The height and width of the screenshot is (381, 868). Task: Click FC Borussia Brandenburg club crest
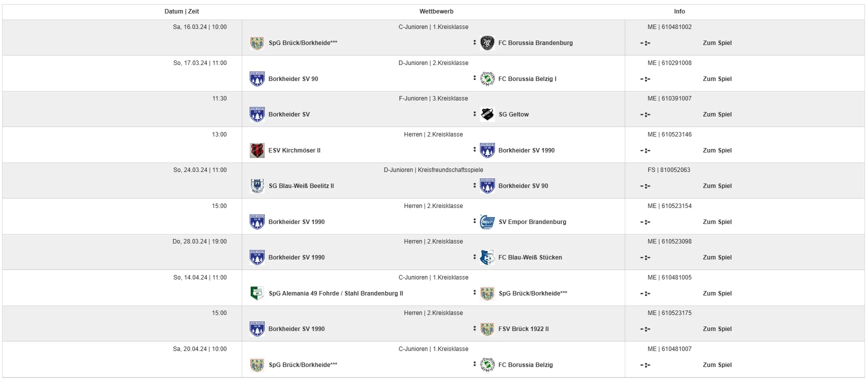click(x=487, y=43)
